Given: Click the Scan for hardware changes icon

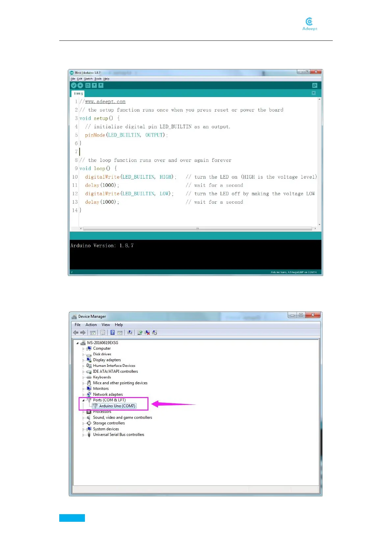Looking at the screenshot, I should click(x=130, y=333).
